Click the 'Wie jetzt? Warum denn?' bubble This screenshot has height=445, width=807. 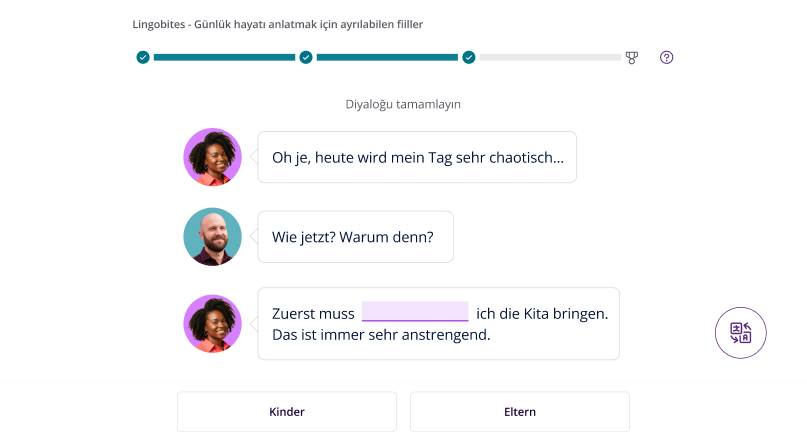[x=355, y=237]
